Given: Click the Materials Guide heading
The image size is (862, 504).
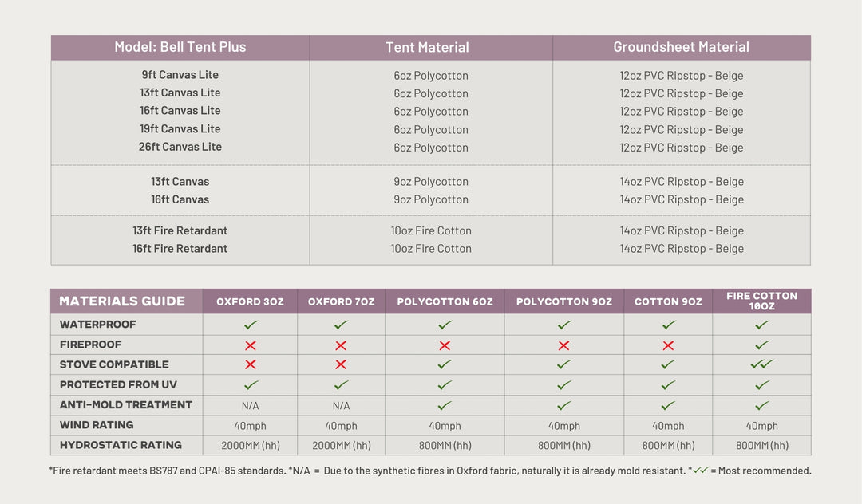Looking at the screenshot, I should 122,301.
